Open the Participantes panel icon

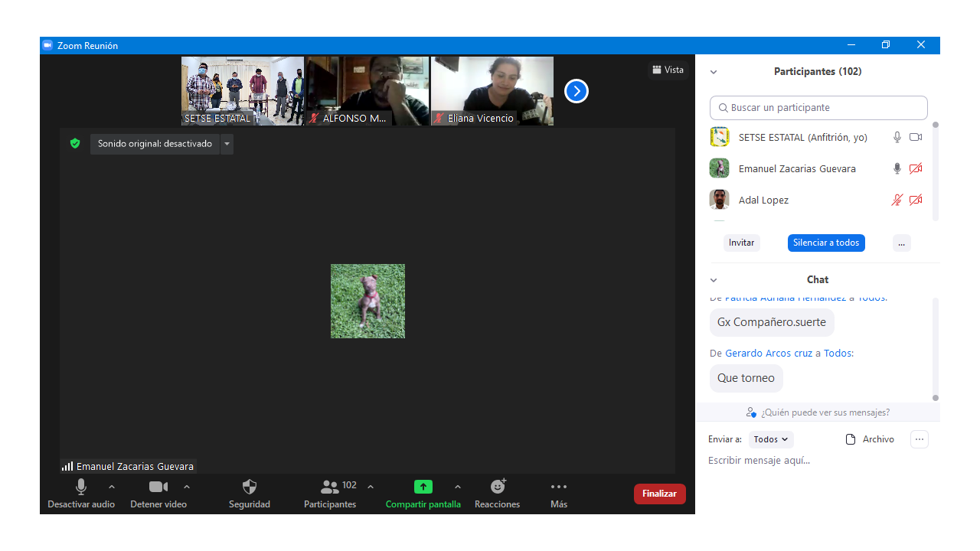click(x=330, y=487)
